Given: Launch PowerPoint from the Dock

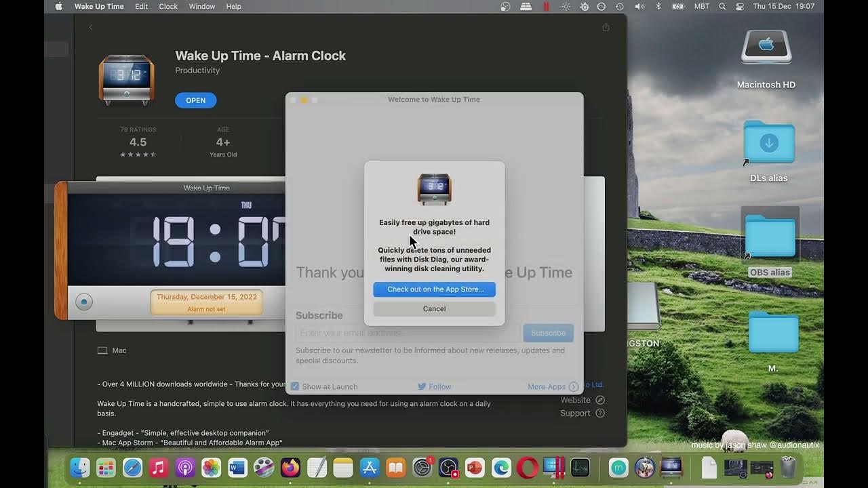Looking at the screenshot, I should [475, 468].
